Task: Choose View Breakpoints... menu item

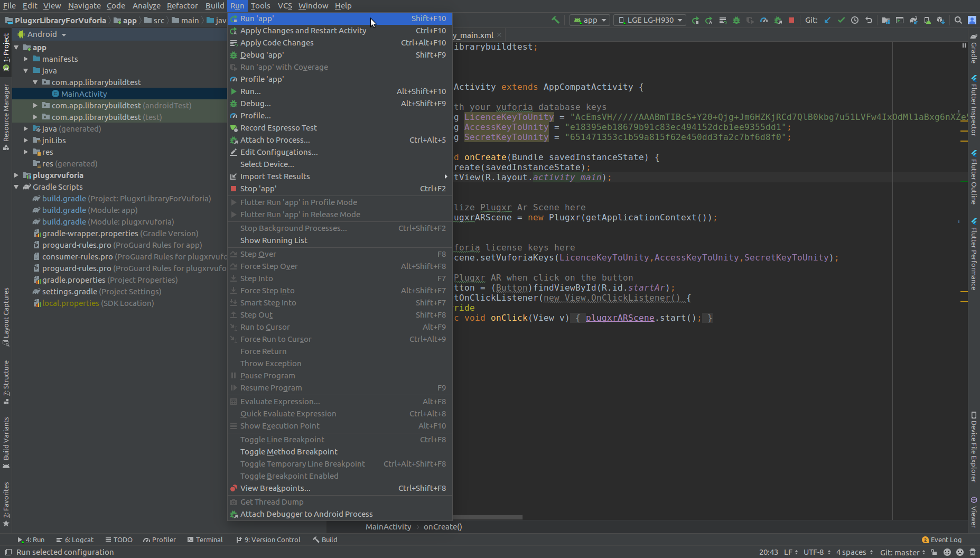Action: click(x=340, y=488)
